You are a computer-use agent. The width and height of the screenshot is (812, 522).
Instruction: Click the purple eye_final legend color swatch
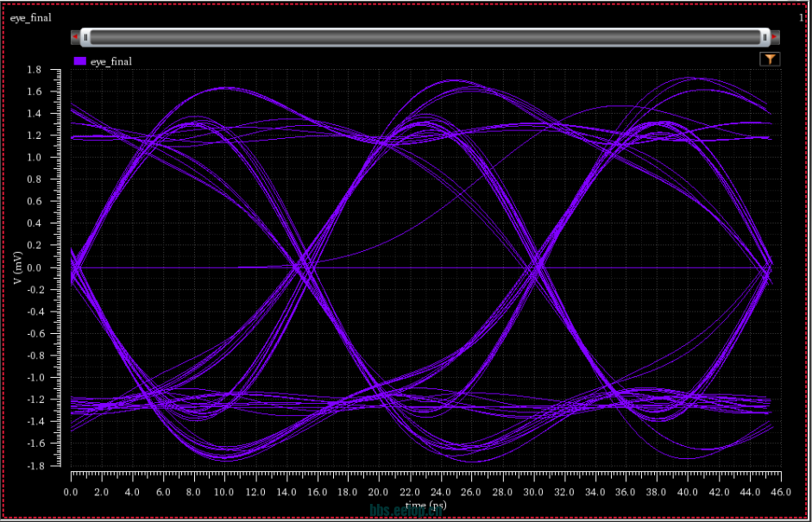point(79,61)
